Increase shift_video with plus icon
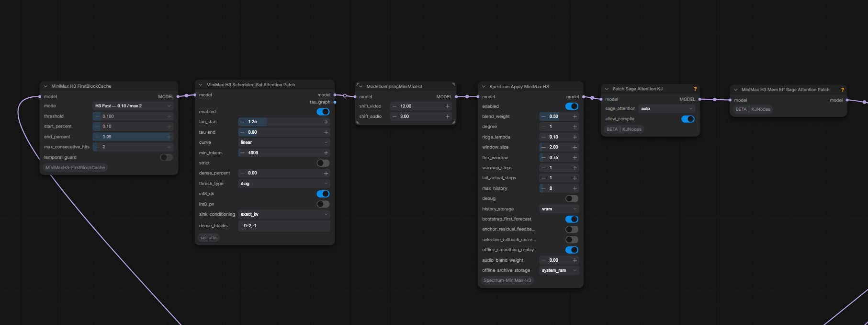Screen dimensions: 868x325 (448, 106)
